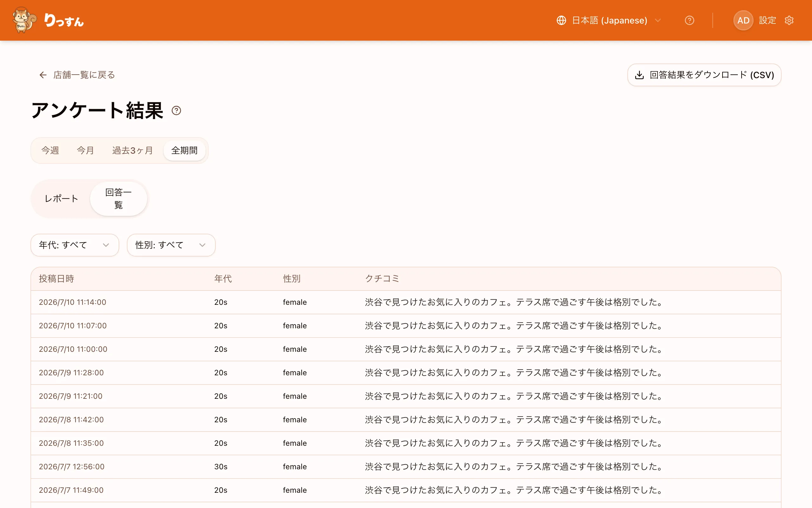The image size is (812, 508).
Task: Click the review text in 2026/7/10 11:07:00 row
Action: [x=514, y=325]
